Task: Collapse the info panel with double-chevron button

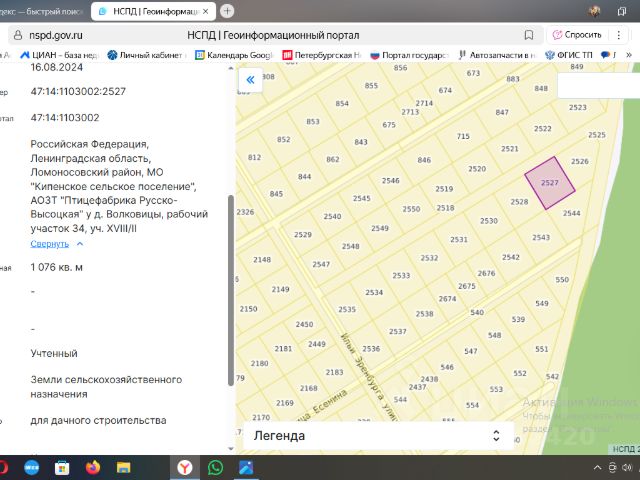Action: point(250,80)
